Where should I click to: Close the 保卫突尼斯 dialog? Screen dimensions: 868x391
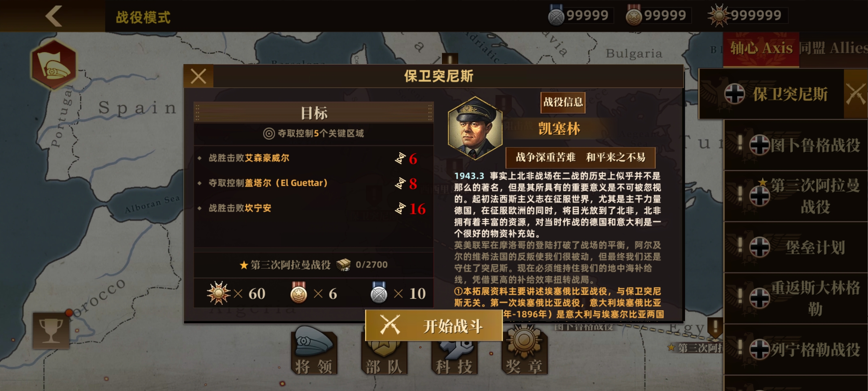point(199,76)
